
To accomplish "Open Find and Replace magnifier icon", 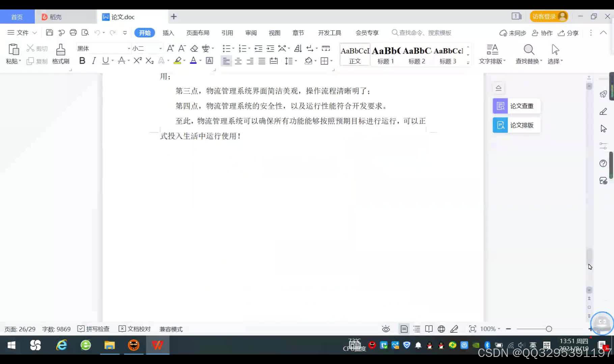I will [529, 50].
